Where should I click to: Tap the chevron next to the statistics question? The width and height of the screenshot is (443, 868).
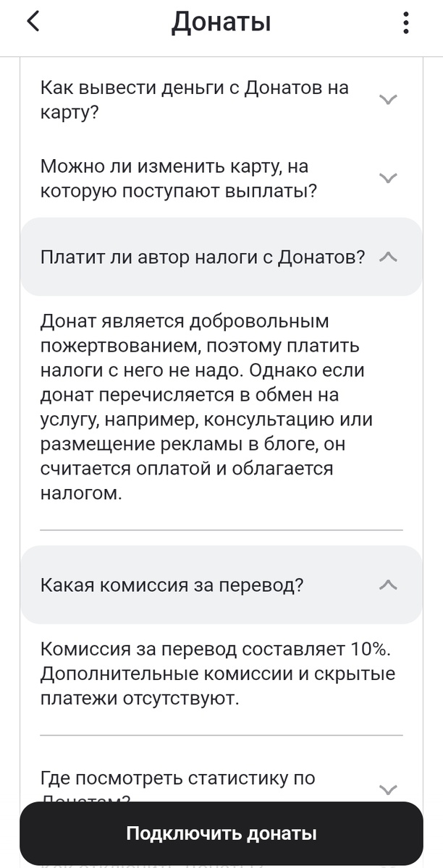[388, 790]
